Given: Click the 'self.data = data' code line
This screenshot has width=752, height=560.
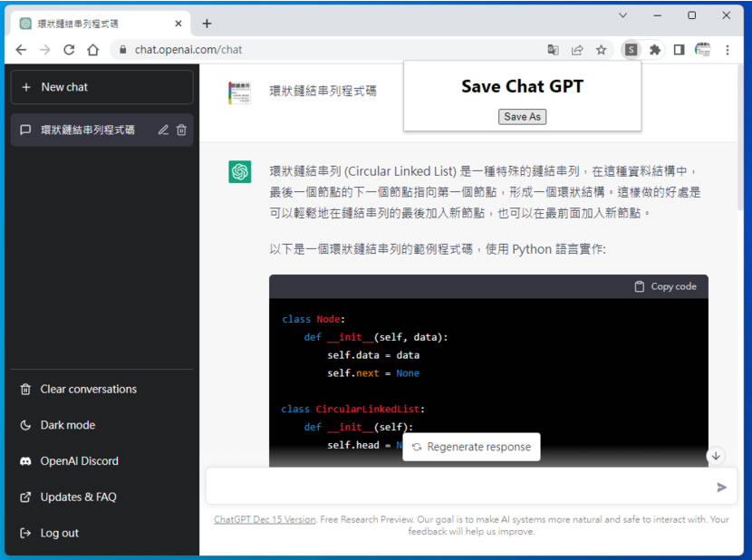Looking at the screenshot, I should (373, 355).
